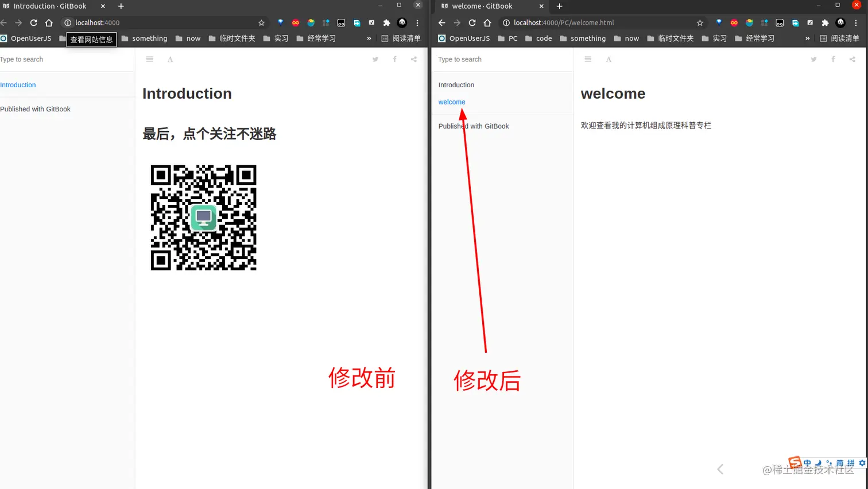This screenshot has height=489, width=868.
Task: Open a new tab in right browser window
Action: (x=559, y=6)
